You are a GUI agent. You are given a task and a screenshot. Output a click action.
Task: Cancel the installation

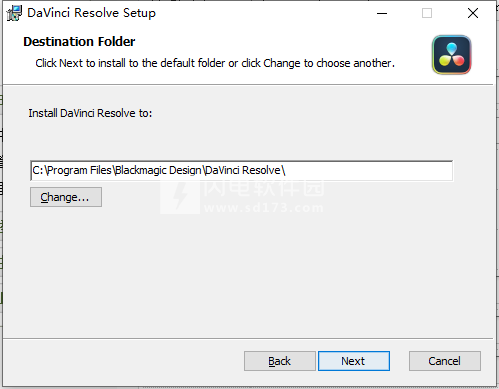coord(445,361)
